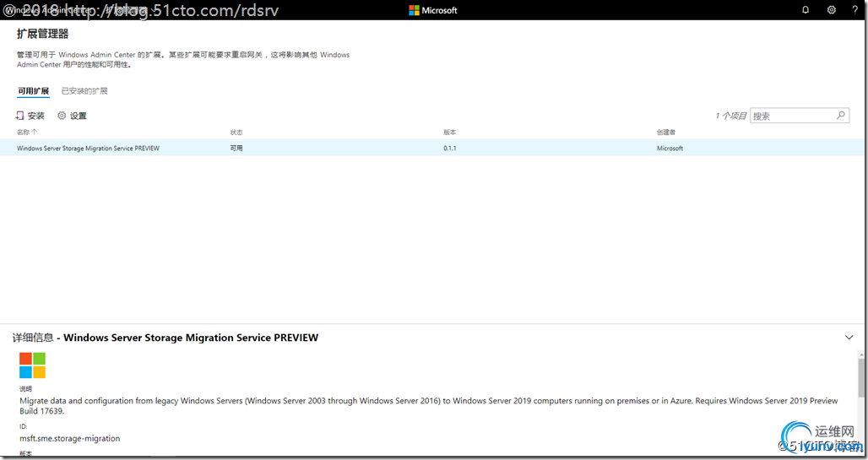Click the 扩展管理器 page heading
The image size is (868, 460).
42,34
